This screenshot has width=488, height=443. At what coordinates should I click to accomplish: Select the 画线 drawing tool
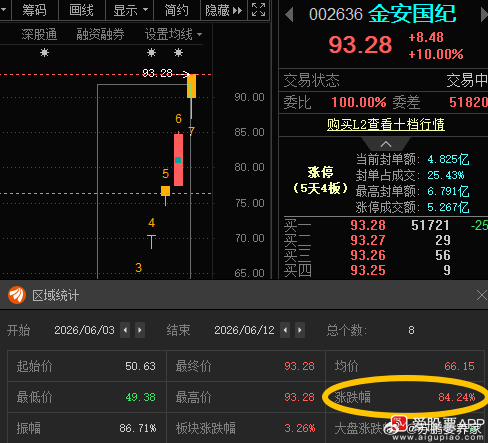(81, 10)
